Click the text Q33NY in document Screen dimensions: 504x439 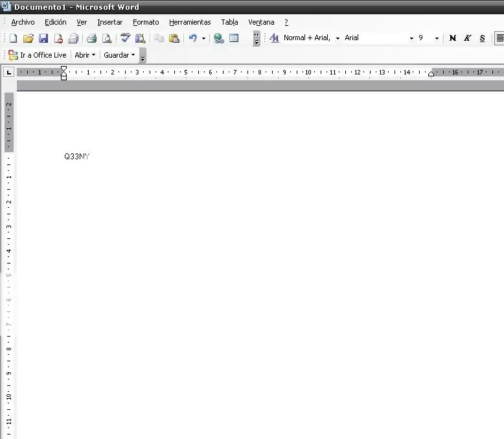pyautogui.click(x=77, y=157)
